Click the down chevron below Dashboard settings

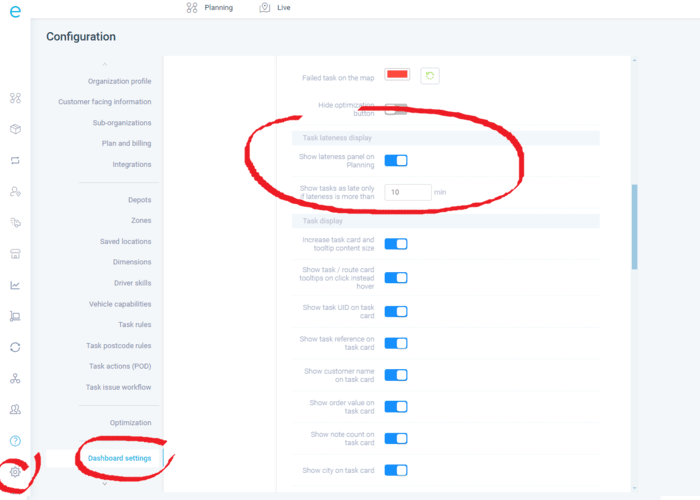[x=104, y=483]
